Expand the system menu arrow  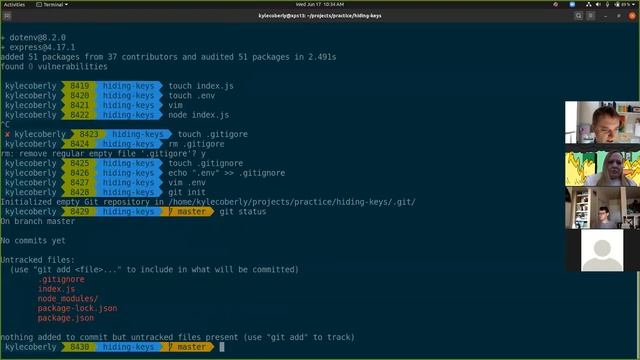coord(633,4)
